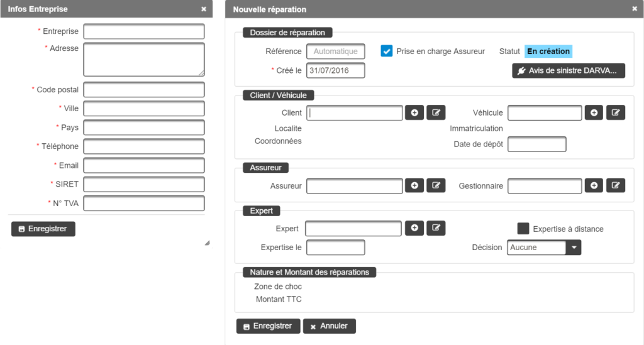Edit the Véhicule entry with the pencil icon
Screen dimensions: 644x345
[x=616, y=112]
